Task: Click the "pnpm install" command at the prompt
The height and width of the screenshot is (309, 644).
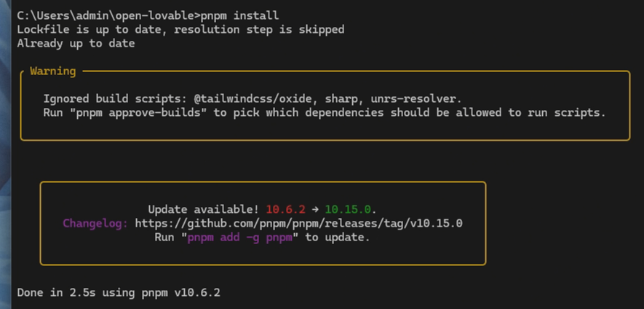Action: (x=240, y=15)
